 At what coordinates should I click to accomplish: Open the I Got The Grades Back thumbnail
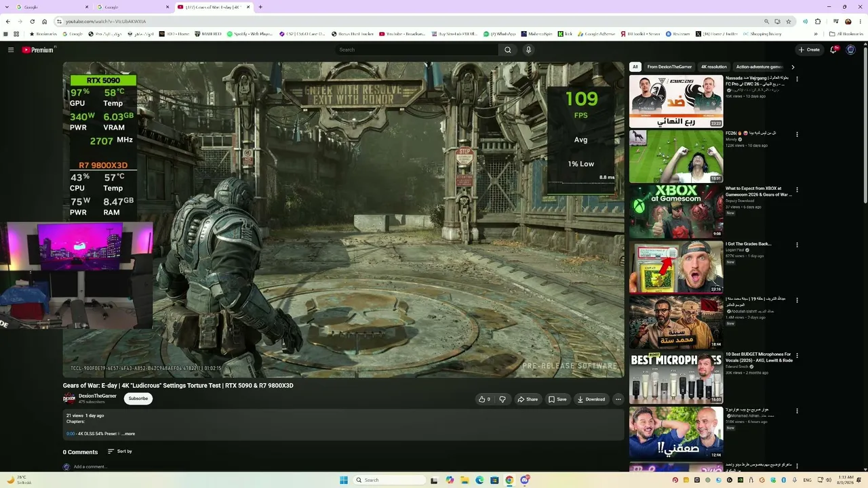pos(676,267)
